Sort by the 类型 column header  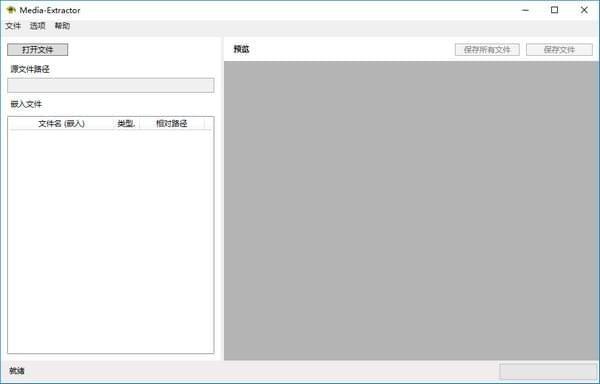pos(126,124)
